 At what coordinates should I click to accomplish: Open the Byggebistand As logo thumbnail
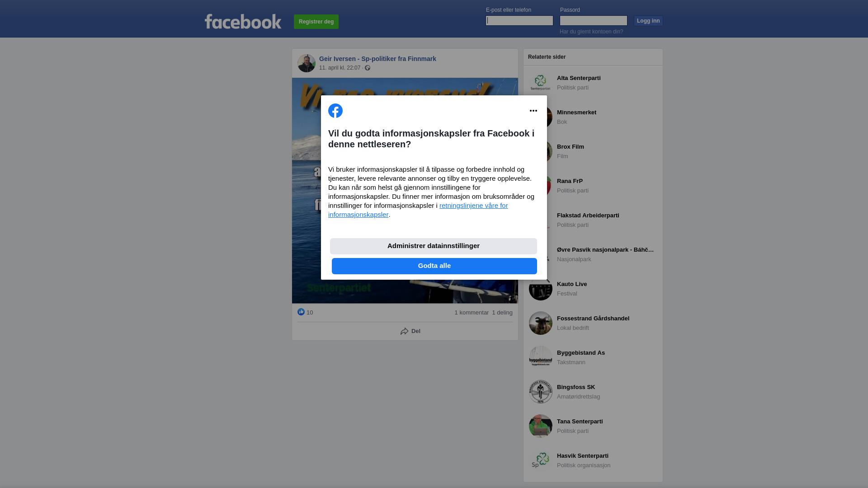click(x=541, y=357)
